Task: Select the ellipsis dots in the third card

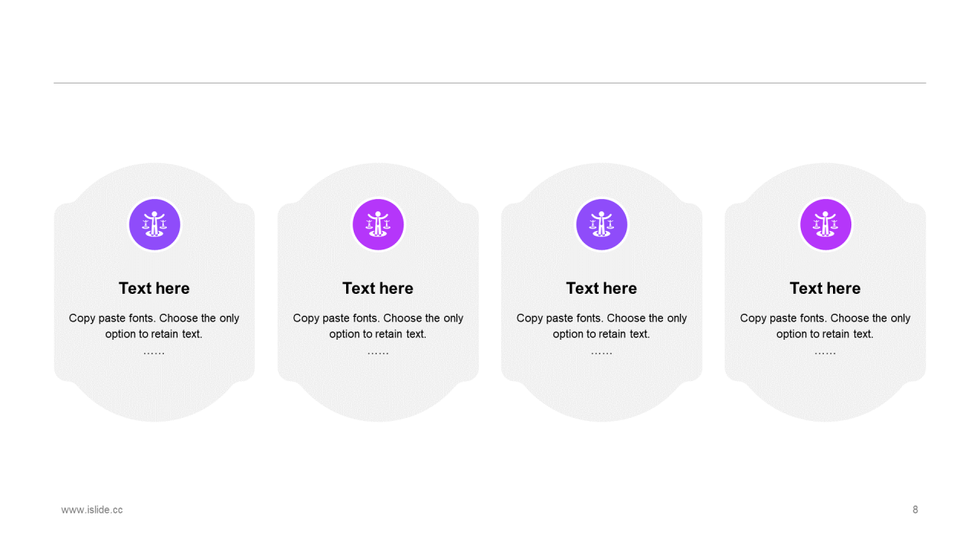Action: tap(602, 353)
